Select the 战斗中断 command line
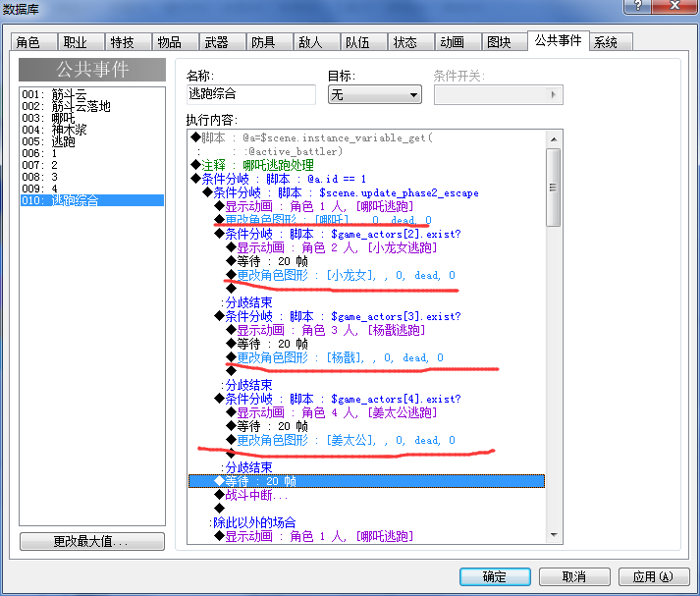Viewport: 700px width, 596px height. pos(366,495)
